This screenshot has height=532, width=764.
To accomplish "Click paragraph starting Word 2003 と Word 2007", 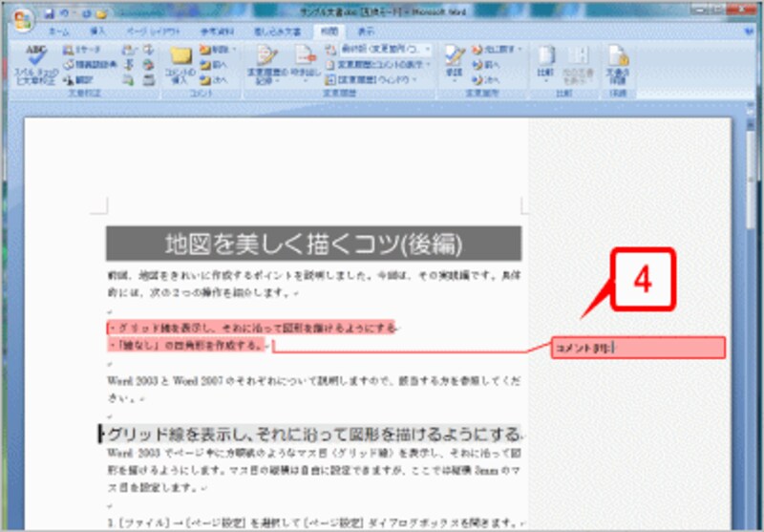I will [x=314, y=389].
